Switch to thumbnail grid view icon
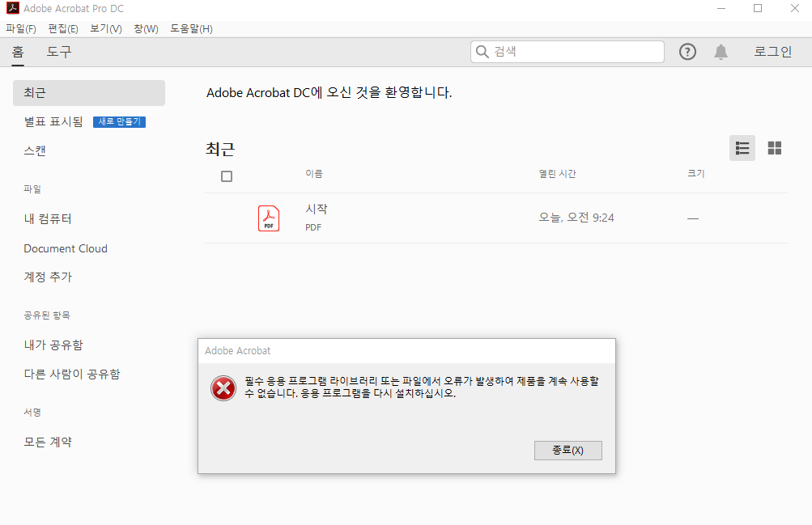Viewport: 812px width, 525px height. tap(774, 149)
